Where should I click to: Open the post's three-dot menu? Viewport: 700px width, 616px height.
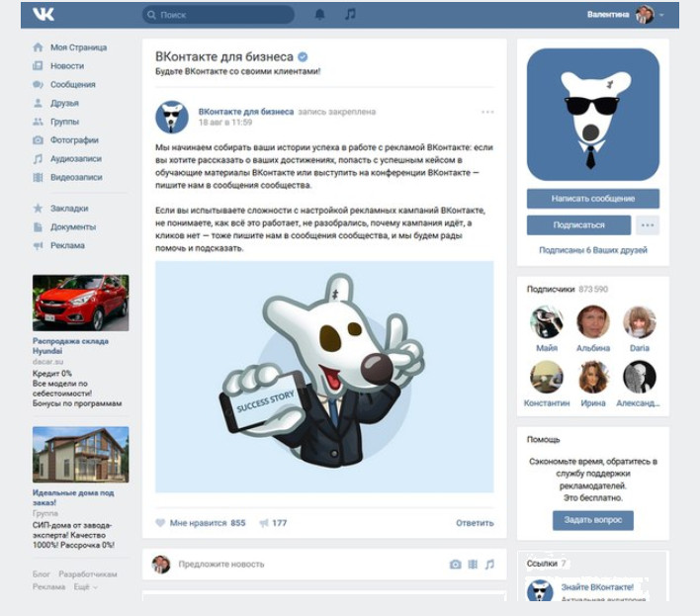pos(487,112)
